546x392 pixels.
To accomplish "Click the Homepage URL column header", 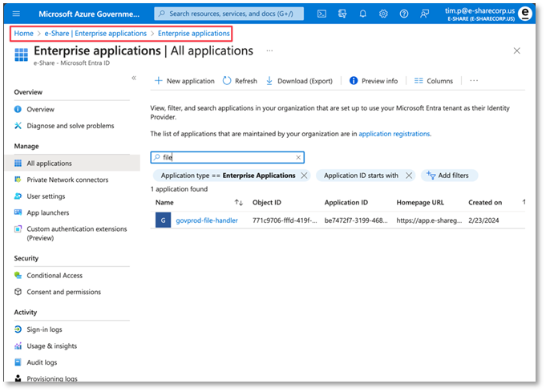I will 420,203.
